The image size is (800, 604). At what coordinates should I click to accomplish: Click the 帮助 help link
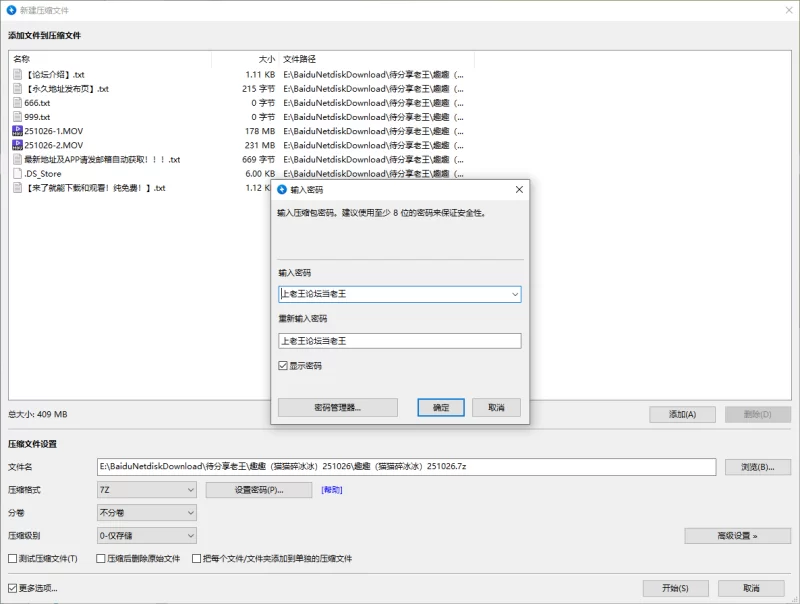pyautogui.click(x=330, y=489)
